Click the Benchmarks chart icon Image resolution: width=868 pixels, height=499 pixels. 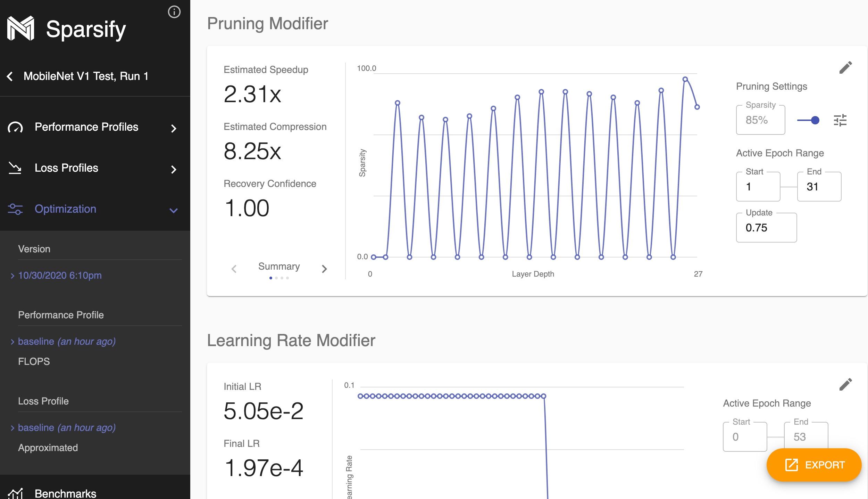[15, 493]
